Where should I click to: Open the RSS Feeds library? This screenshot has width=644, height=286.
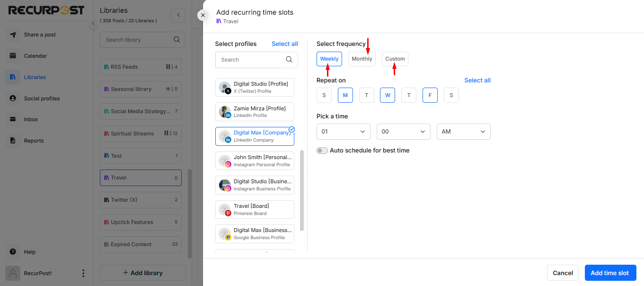[x=141, y=67]
